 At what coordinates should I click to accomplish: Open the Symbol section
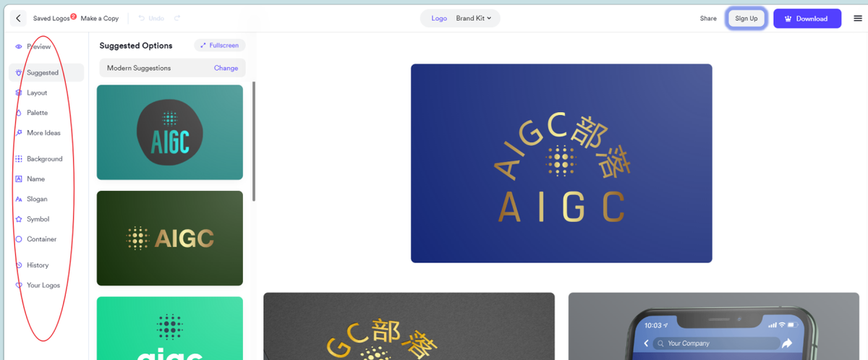tap(38, 219)
